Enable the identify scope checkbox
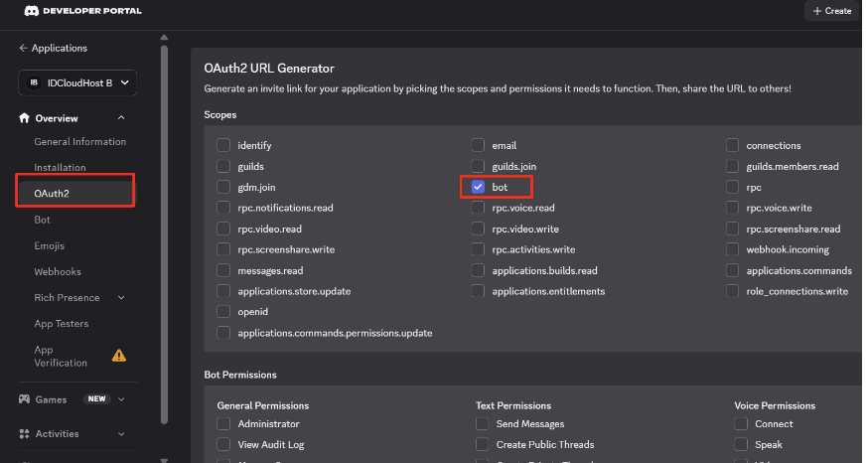 click(223, 145)
